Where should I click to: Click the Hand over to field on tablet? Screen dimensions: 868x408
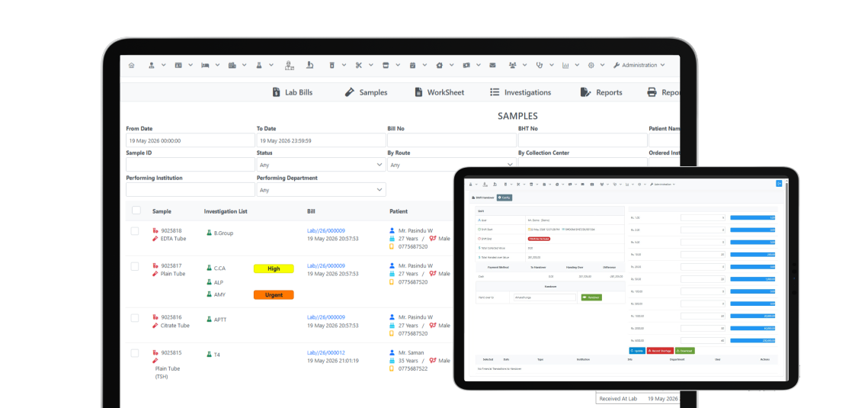[545, 297]
